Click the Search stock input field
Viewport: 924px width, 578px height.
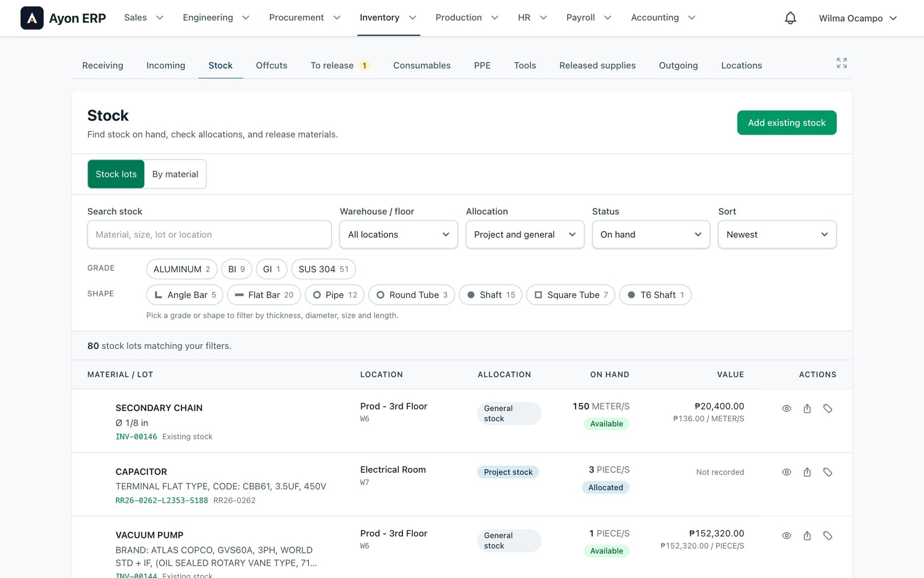coord(209,235)
